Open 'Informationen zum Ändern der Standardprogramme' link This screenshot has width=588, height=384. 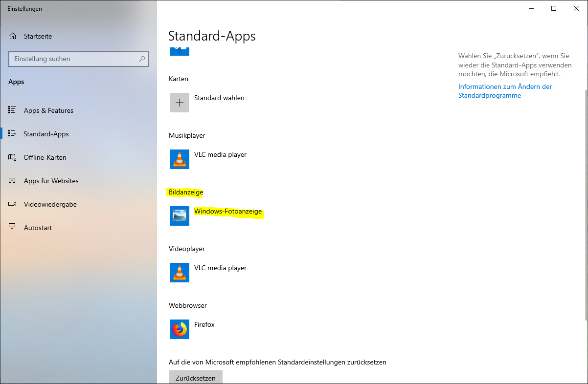(505, 91)
